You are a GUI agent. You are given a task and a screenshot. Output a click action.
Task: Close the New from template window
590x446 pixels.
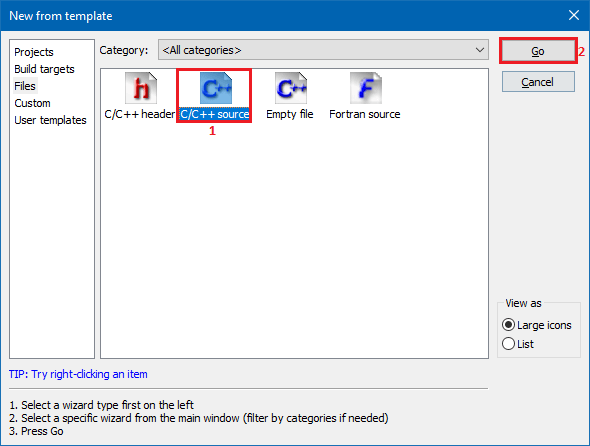pyautogui.click(x=573, y=15)
